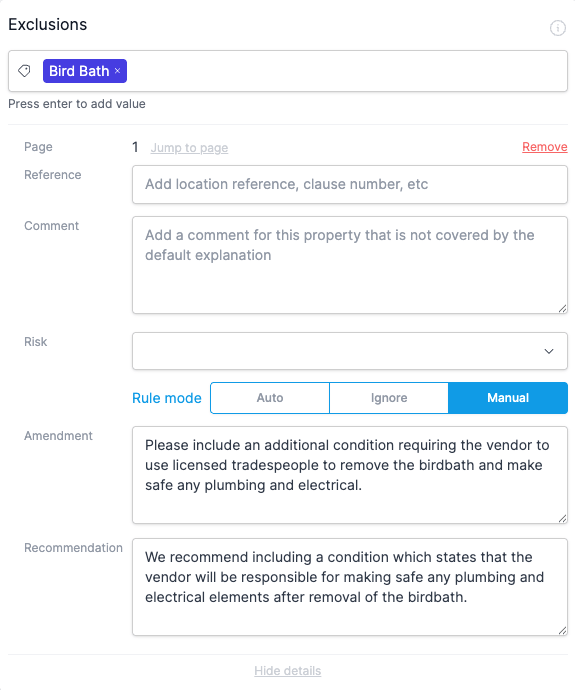The image size is (575, 690).
Task: Click into the Amendment text area
Action: tap(350, 475)
